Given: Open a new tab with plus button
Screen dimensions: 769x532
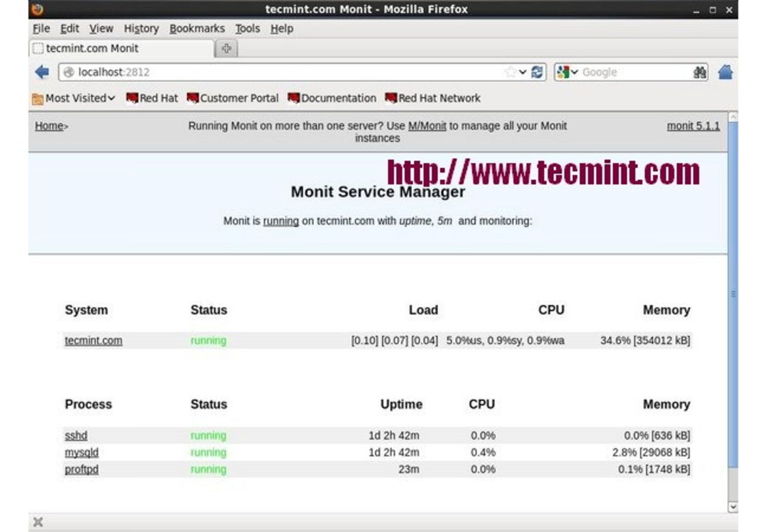Looking at the screenshot, I should coord(226,48).
